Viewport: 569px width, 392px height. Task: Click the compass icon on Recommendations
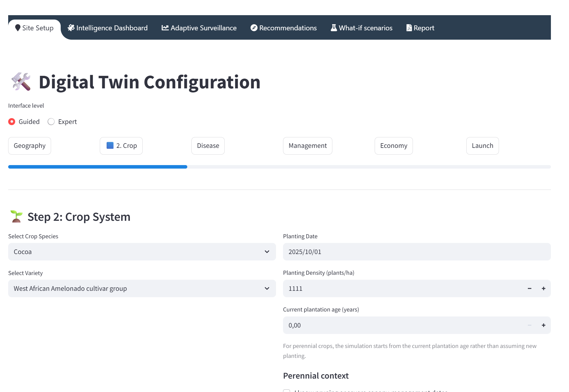pyautogui.click(x=254, y=28)
